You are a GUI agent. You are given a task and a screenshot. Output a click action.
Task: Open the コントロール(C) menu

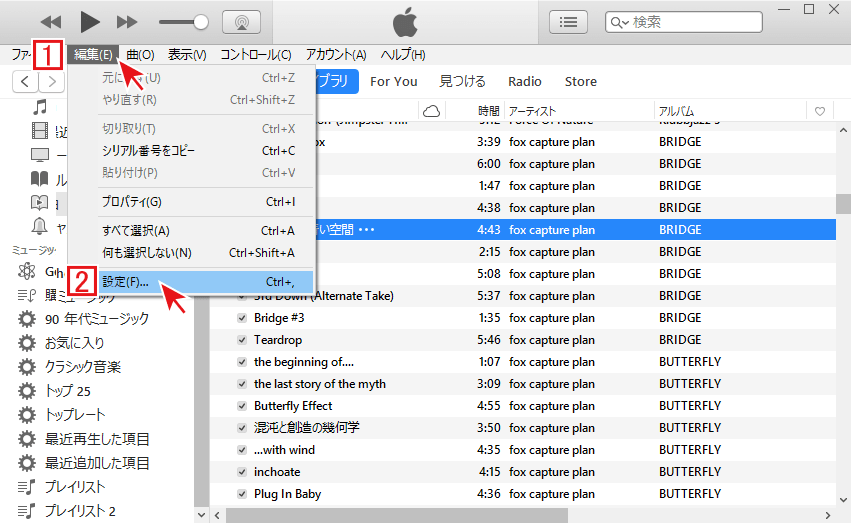256,55
